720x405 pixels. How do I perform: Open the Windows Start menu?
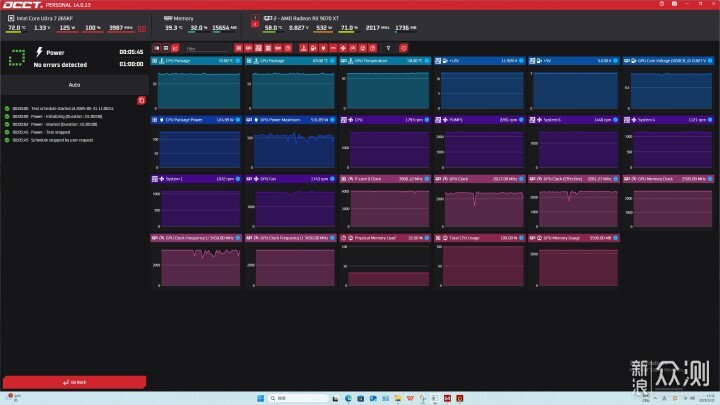pos(260,398)
